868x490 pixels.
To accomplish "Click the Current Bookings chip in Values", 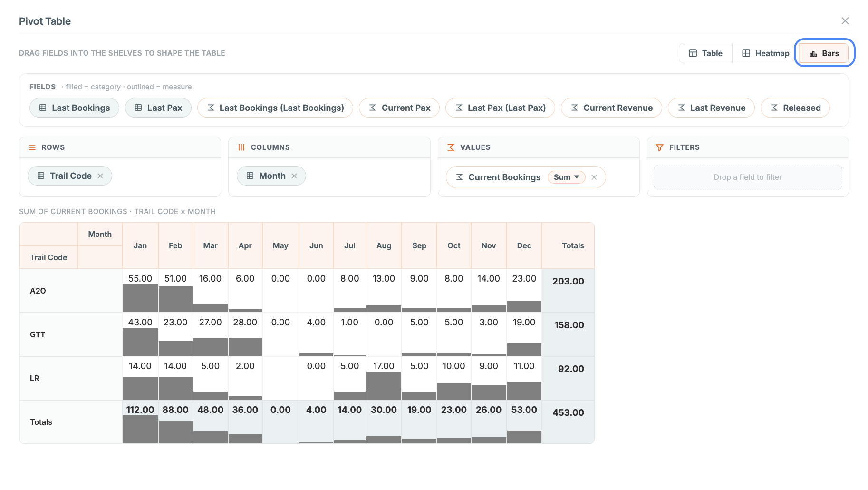I will pyautogui.click(x=526, y=177).
